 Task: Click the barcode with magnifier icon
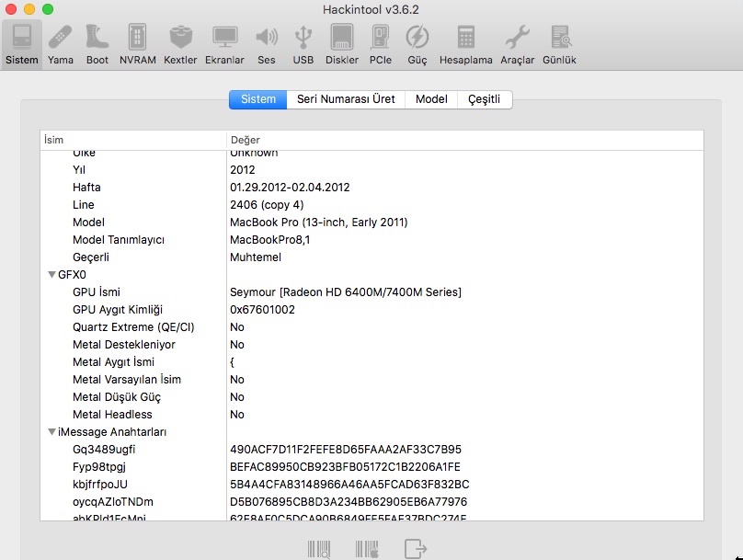coord(319,549)
